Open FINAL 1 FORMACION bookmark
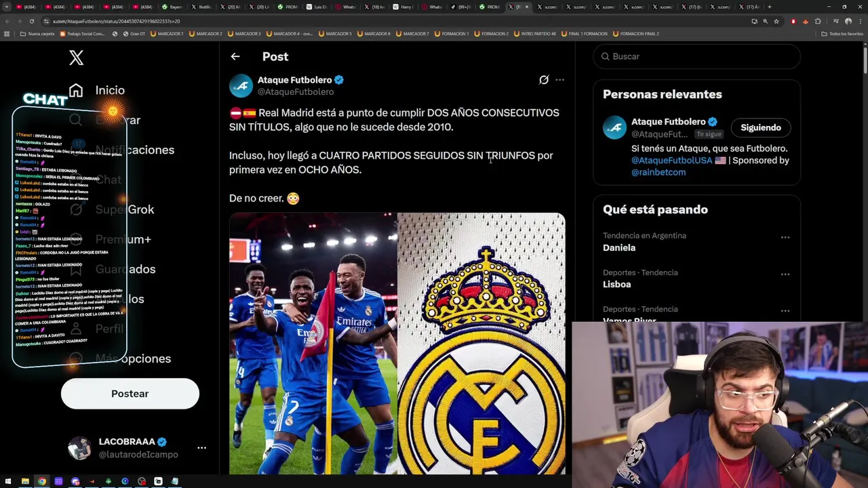This screenshot has width=868, height=488. [x=584, y=34]
